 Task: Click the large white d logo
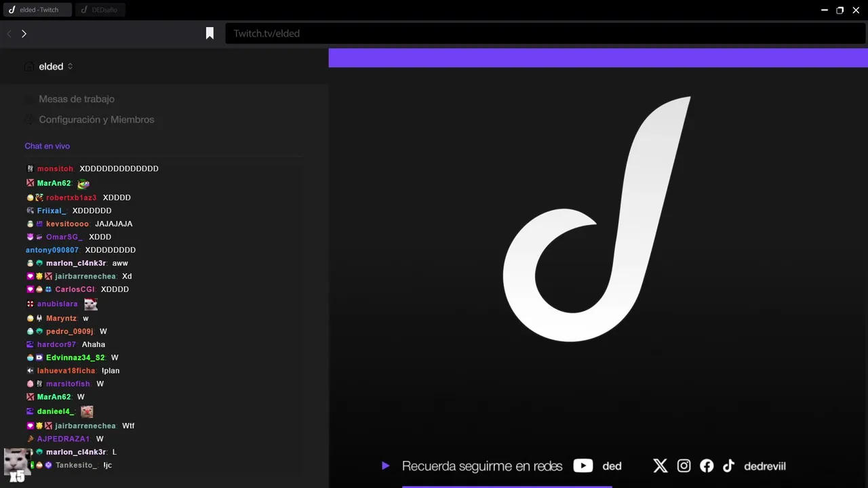[596, 219]
